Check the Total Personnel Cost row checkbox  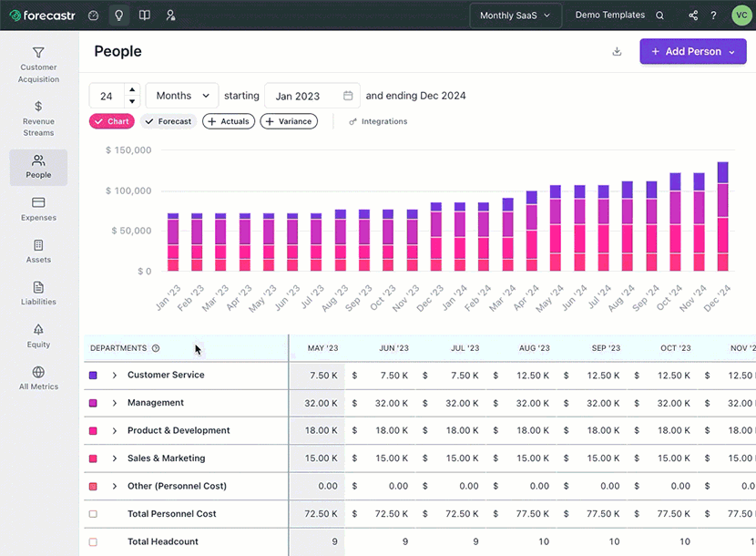pyautogui.click(x=92, y=513)
